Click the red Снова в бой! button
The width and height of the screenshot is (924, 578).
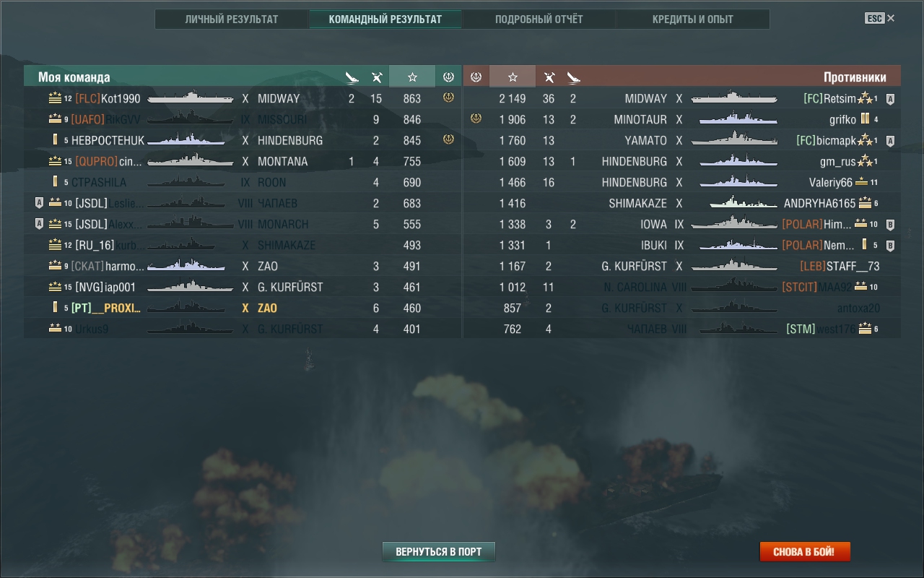tap(804, 552)
